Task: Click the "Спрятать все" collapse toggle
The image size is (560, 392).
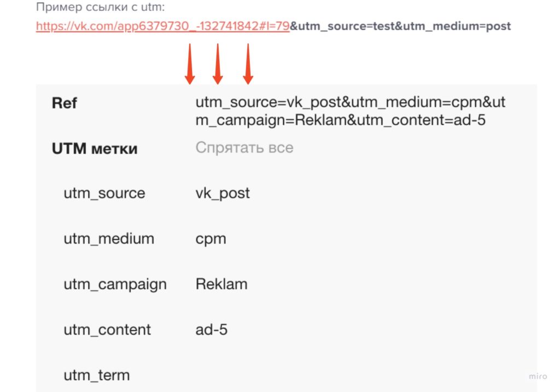Action: pyautogui.click(x=244, y=148)
